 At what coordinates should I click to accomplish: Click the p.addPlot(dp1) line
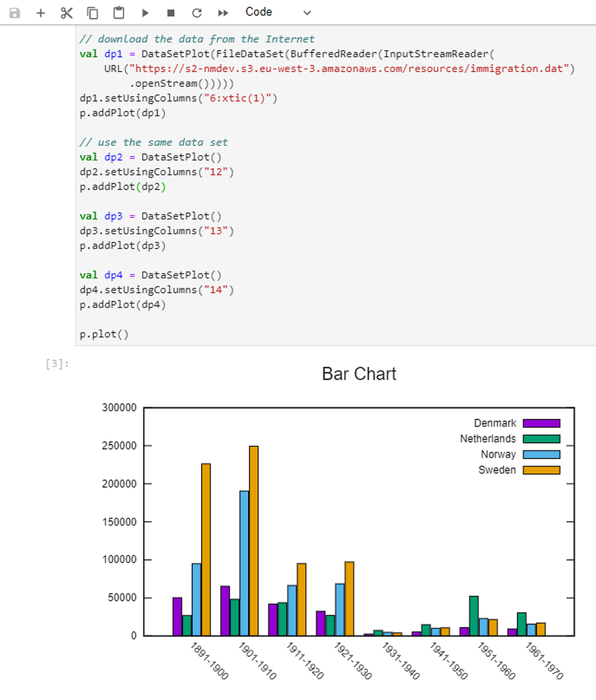(x=123, y=113)
